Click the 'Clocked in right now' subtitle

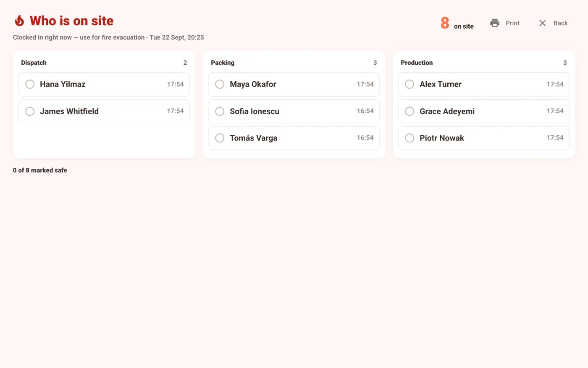click(108, 37)
